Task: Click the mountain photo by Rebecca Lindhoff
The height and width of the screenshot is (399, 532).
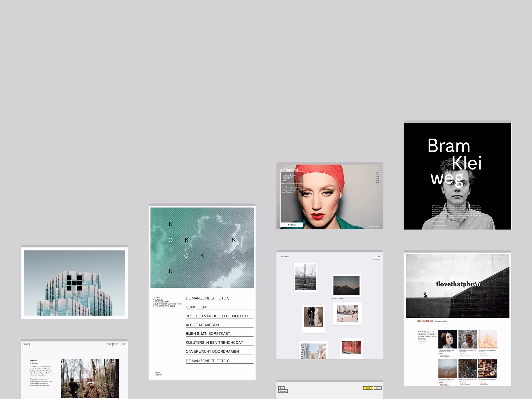Action: 346,285
